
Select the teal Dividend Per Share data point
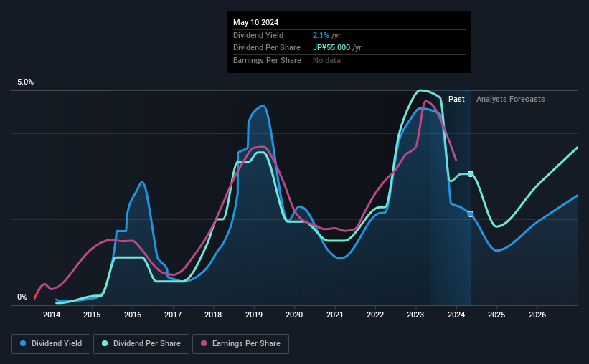[471, 173]
